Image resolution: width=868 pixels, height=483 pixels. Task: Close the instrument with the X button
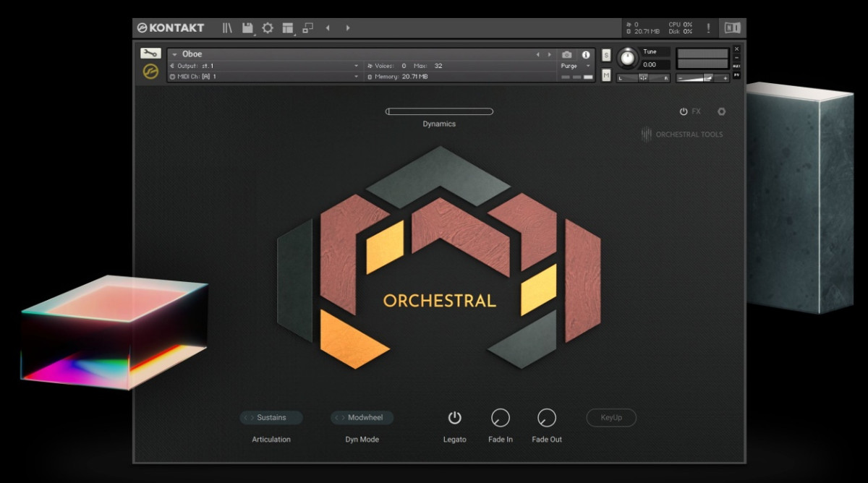click(737, 48)
